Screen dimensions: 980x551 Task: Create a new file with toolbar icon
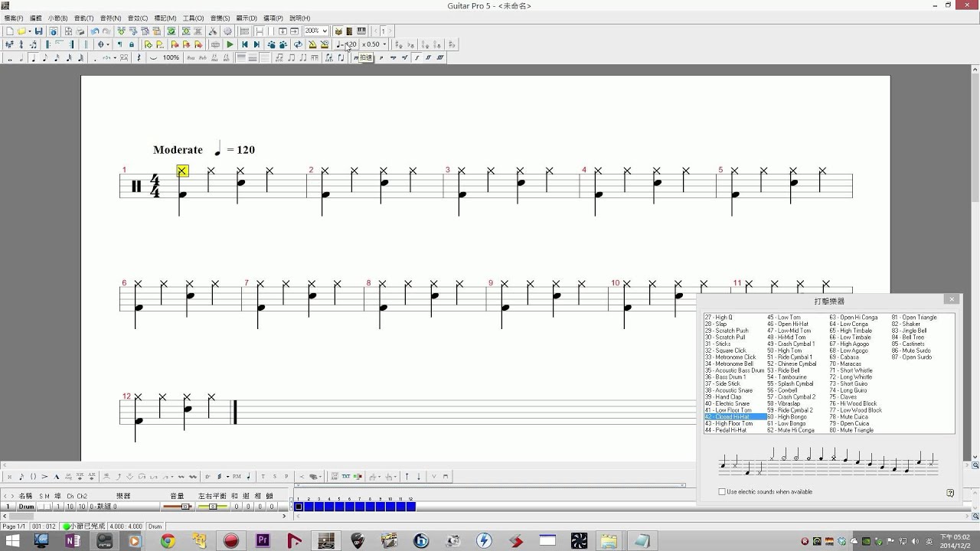[10, 31]
